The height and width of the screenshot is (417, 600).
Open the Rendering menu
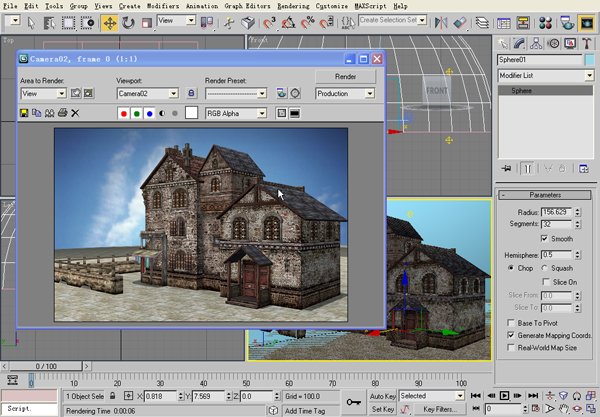pyautogui.click(x=293, y=5)
